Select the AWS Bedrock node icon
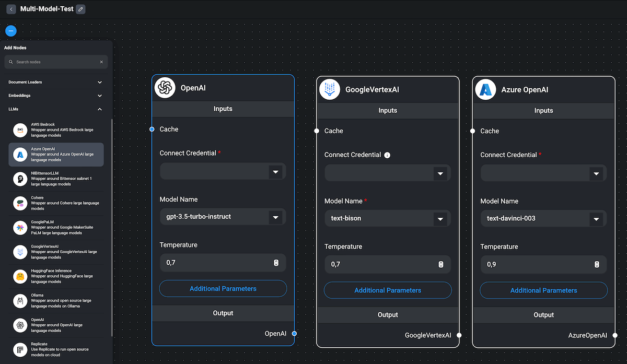The width and height of the screenshot is (627, 364). [20, 130]
